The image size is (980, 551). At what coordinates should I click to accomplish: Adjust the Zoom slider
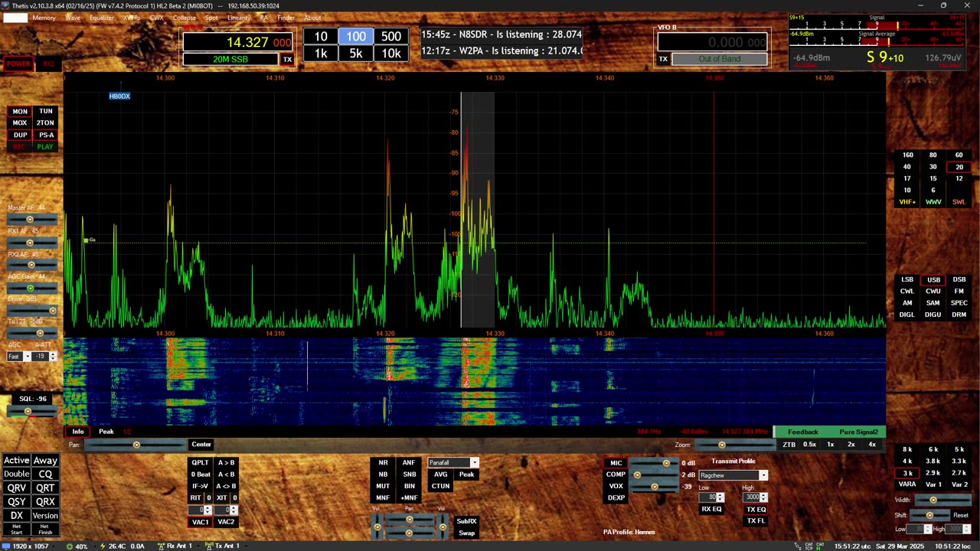[x=721, y=445]
